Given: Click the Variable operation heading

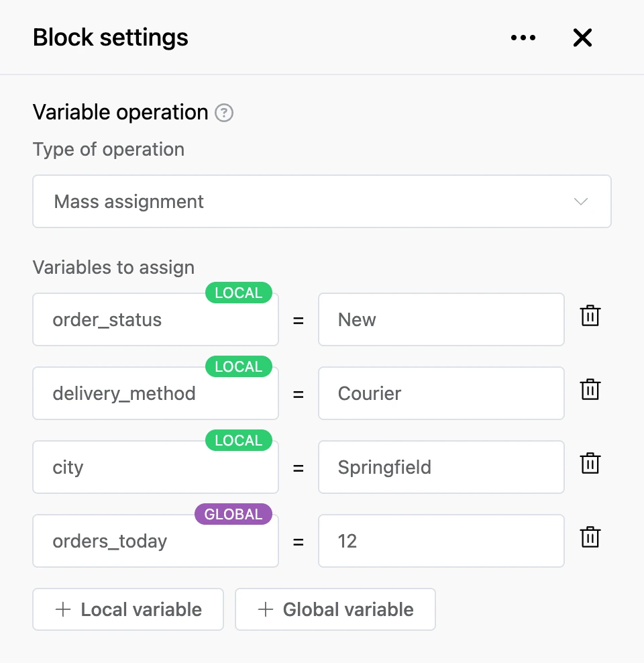Looking at the screenshot, I should click(121, 113).
